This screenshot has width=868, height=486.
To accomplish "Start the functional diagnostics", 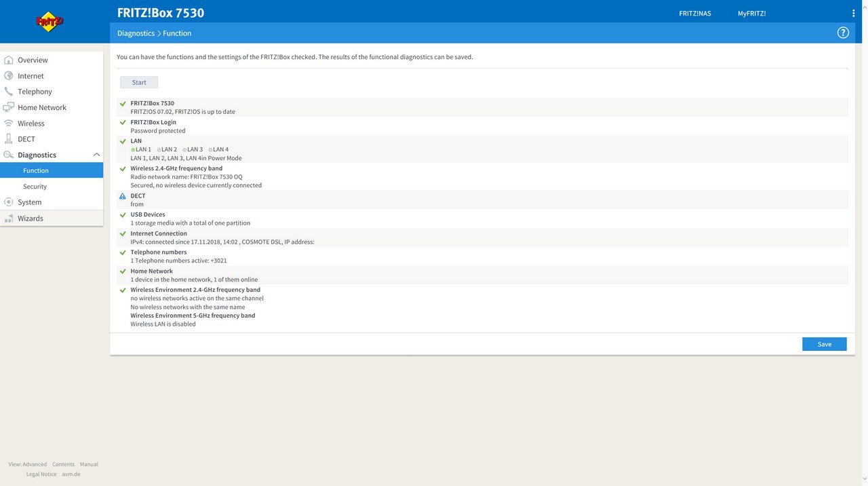I will click(139, 82).
